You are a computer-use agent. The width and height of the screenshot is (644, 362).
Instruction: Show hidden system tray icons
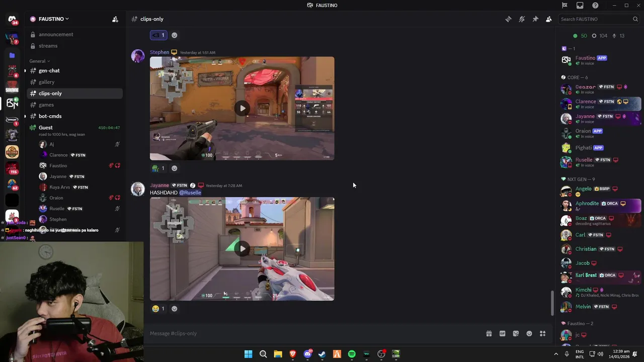[556, 354]
